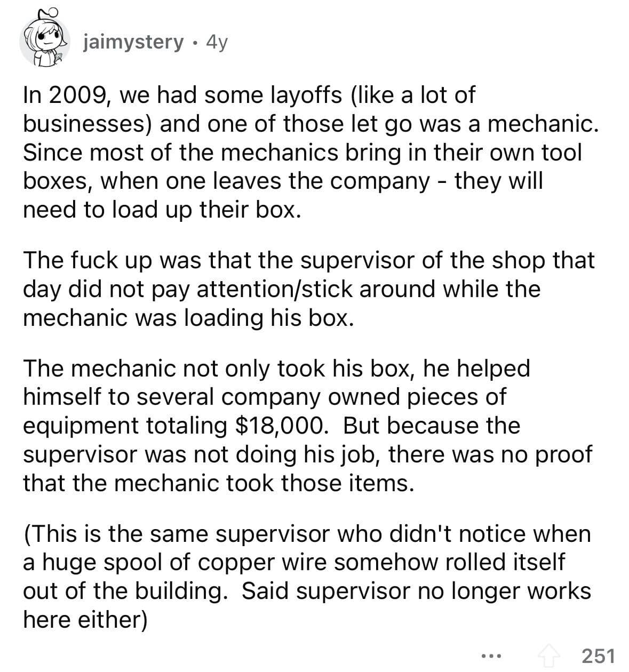Screen dimensions: 629x672
Task: Click the 4y comment timestamp
Action: point(216,42)
